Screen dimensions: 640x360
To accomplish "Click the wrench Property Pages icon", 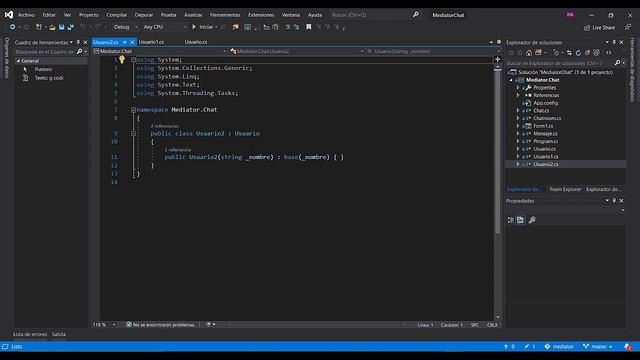I will (532, 220).
